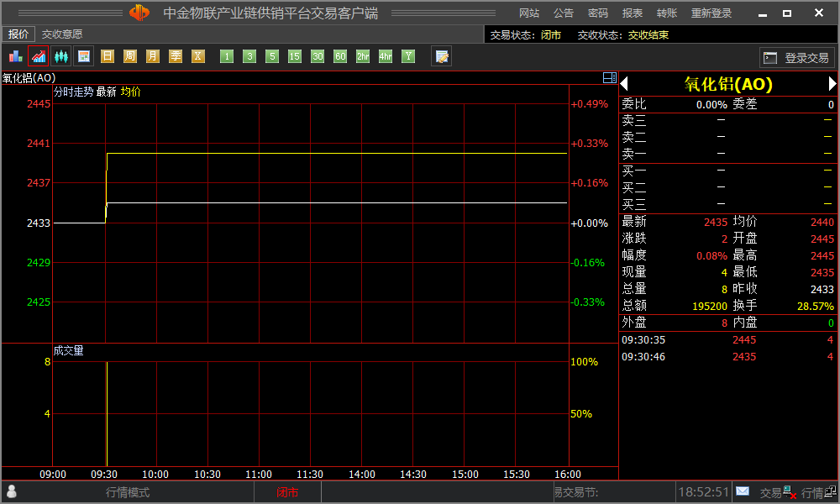840x504 pixels.
Task: Click 行情模式 in status bar
Action: (x=128, y=492)
